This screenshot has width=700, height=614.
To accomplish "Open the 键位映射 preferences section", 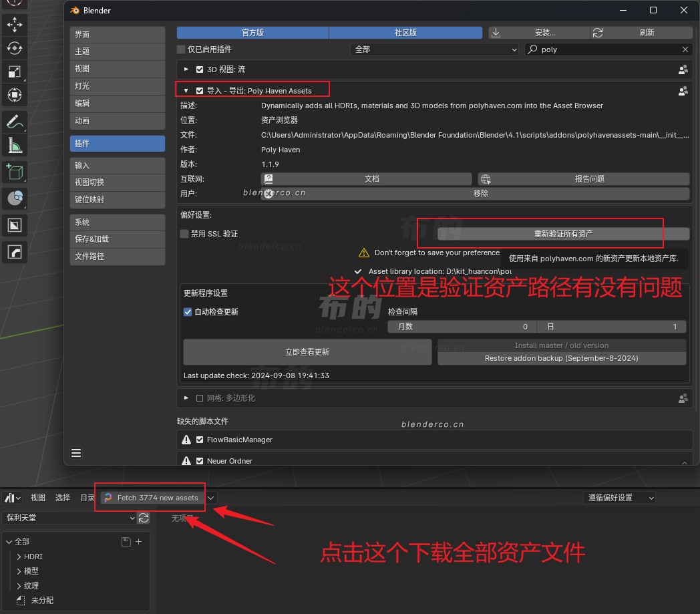I will click(118, 200).
